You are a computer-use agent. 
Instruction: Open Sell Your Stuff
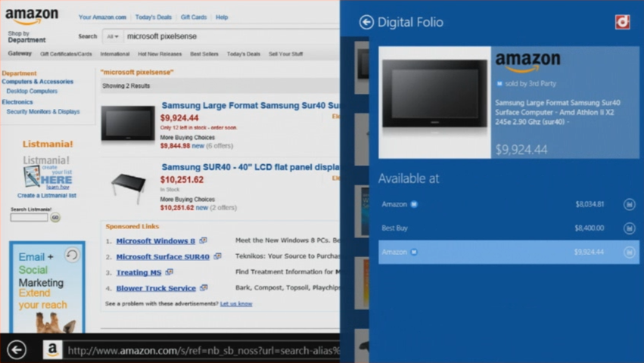coord(286,54)
